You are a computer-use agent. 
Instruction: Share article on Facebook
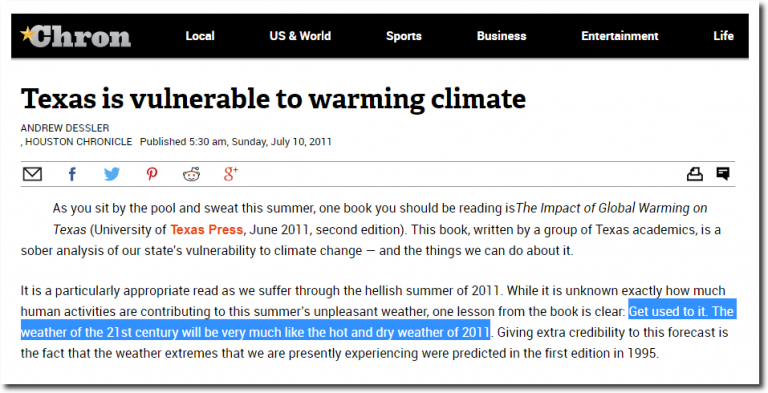click(x=72, y=174)
